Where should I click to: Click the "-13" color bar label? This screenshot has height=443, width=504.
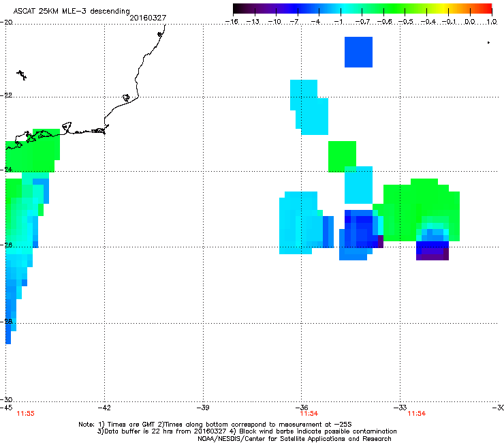click(x=253, y=22)
